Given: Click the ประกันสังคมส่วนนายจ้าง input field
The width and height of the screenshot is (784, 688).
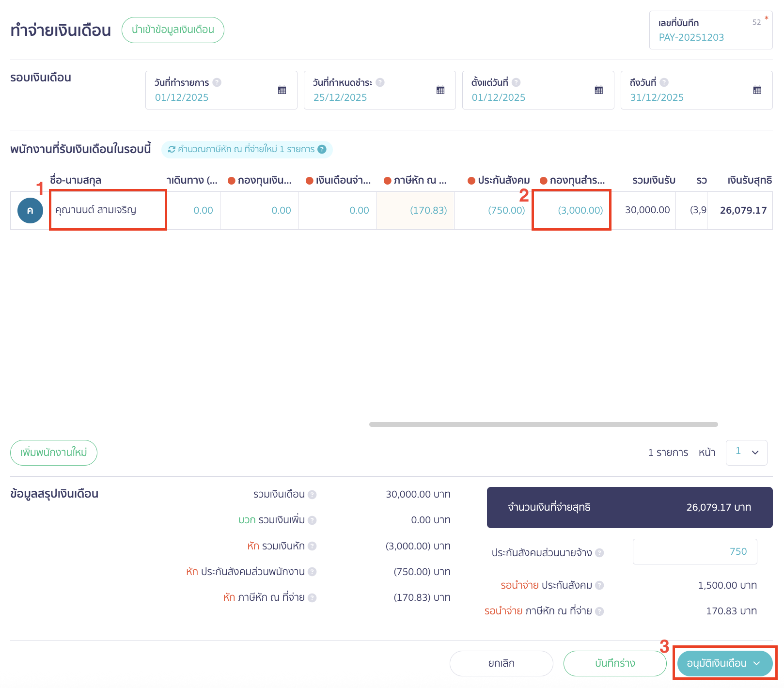Looking at the screenshot, I should (694, 552).
